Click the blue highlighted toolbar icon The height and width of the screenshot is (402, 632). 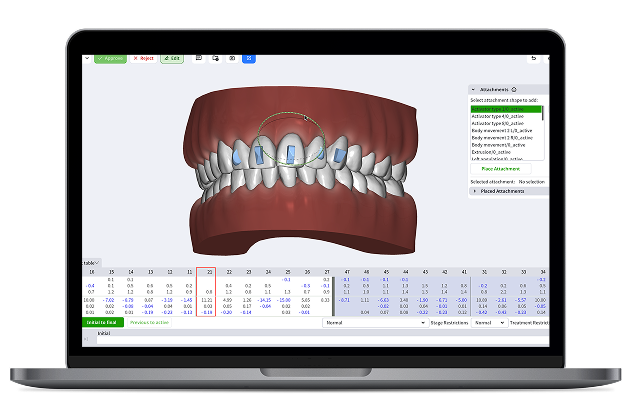pyautogui.click(x=249, y=58)
